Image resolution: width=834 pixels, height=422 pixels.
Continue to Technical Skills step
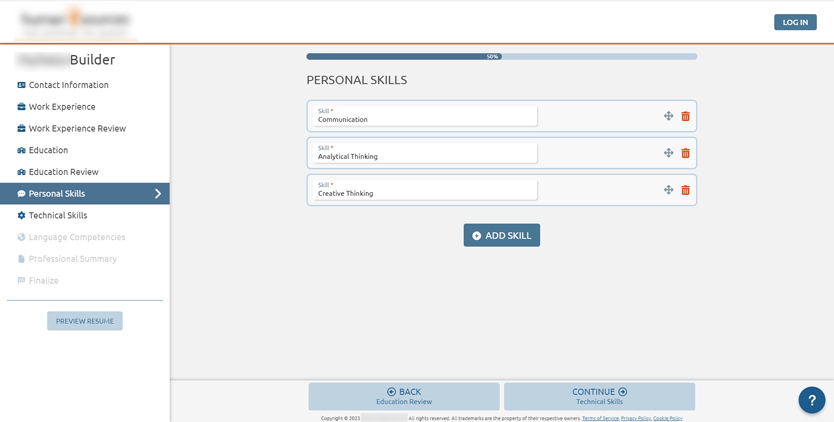point(599,396)
